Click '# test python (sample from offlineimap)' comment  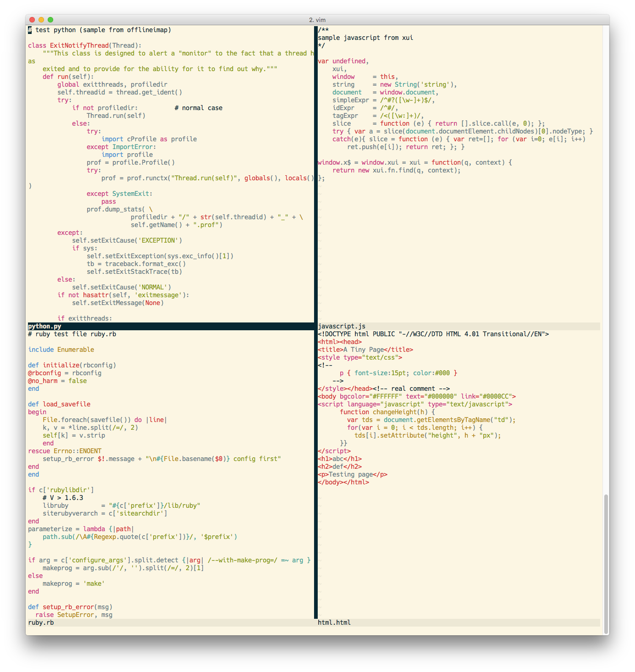pyautogui.click(x=99, y=30)
